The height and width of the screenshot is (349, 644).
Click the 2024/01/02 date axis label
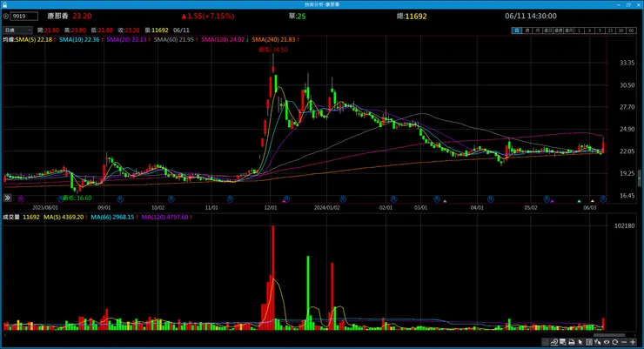[x=326, y=208]
